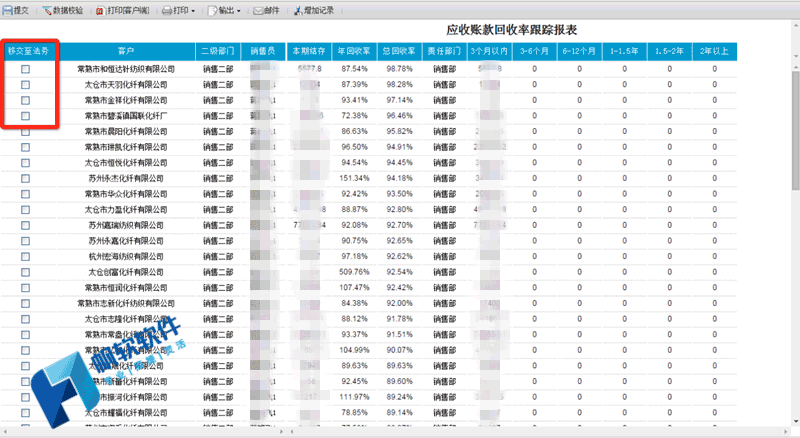Select the 94.18% total recovery rate cell

[x=399, y=178]
